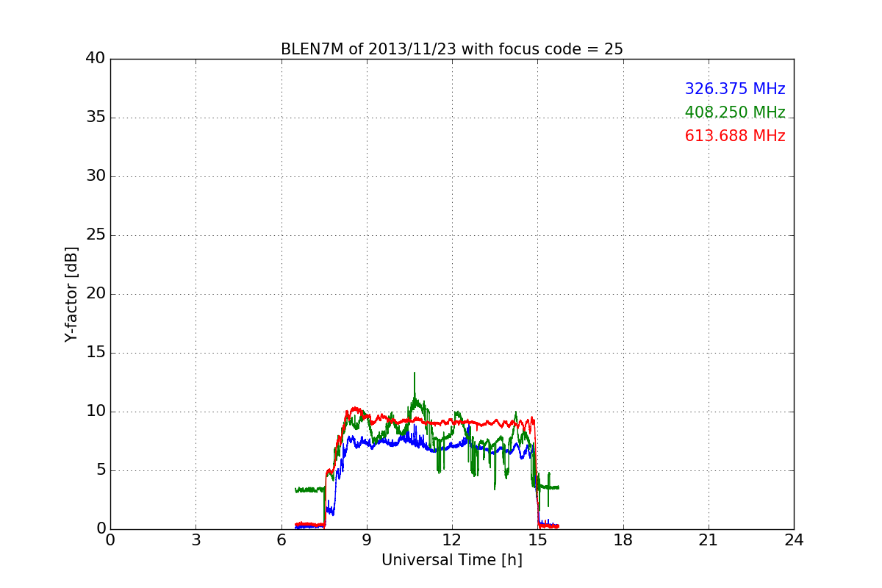Click x-axis tick label 9
Viewport: 882px width, 588px height.
[367, 540]
